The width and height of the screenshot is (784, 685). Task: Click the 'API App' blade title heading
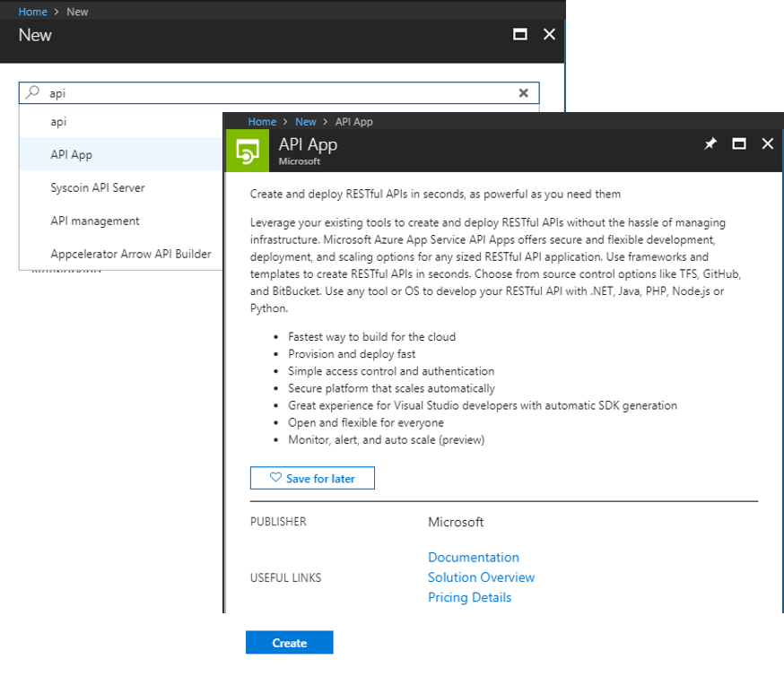[308, 144]
